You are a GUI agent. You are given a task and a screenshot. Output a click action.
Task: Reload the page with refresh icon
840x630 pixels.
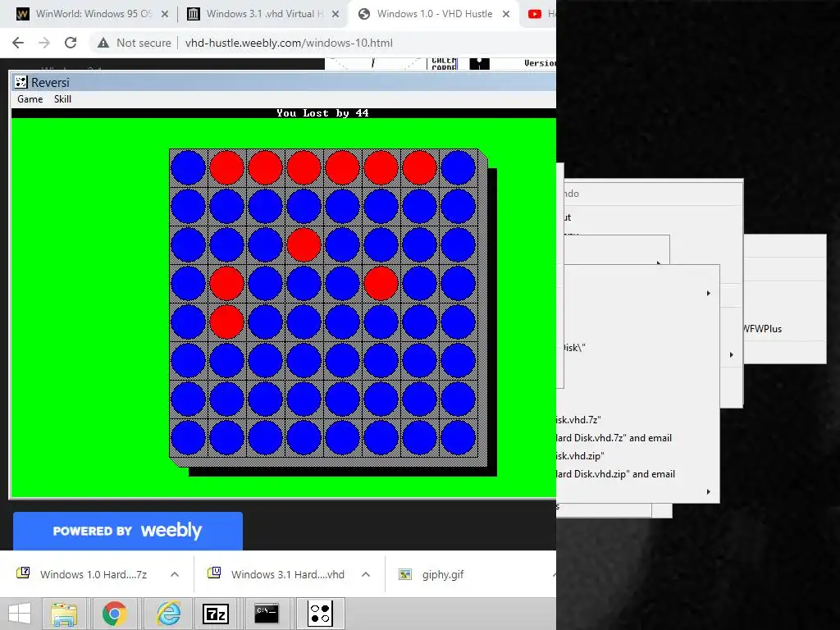pyautogui.click(x=71, y=43)
